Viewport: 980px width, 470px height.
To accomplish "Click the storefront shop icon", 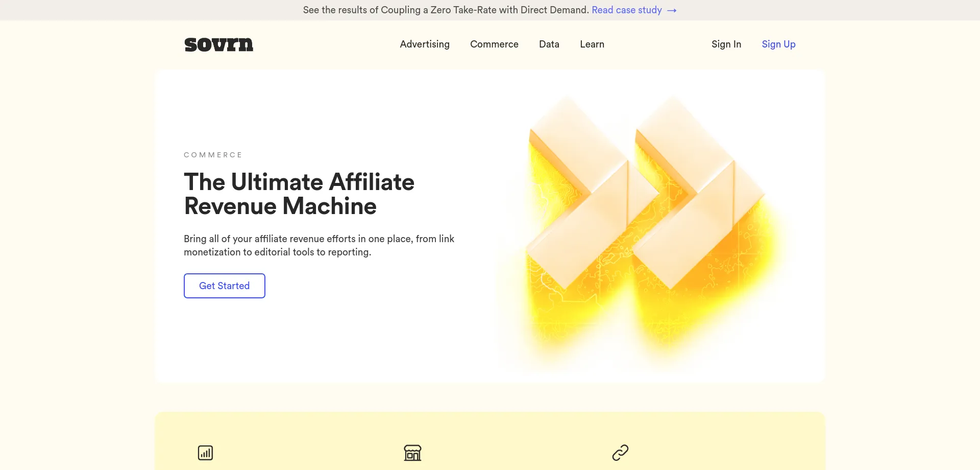I will tap(412, 453).
